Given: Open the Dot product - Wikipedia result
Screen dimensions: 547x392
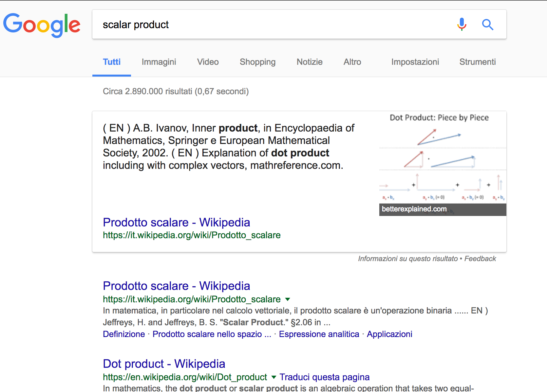Looking at the screenshot, I should tap(164, 364).
